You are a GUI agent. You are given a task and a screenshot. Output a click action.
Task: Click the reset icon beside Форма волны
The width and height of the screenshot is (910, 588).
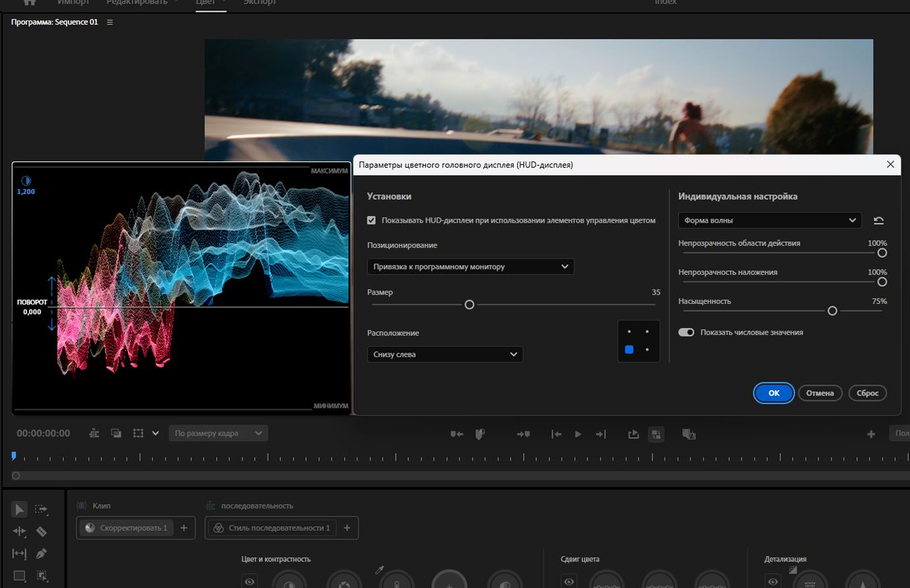[x=878, y=221]
